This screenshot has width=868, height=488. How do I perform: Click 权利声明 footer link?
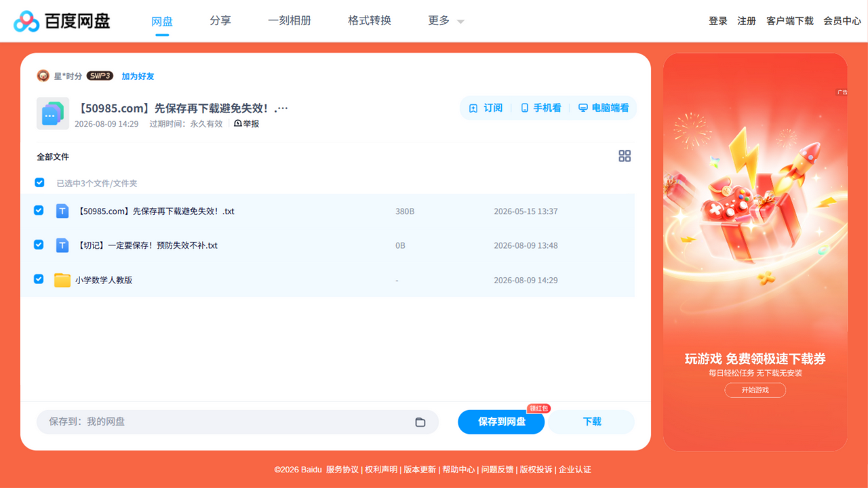[x=381, y=470]
